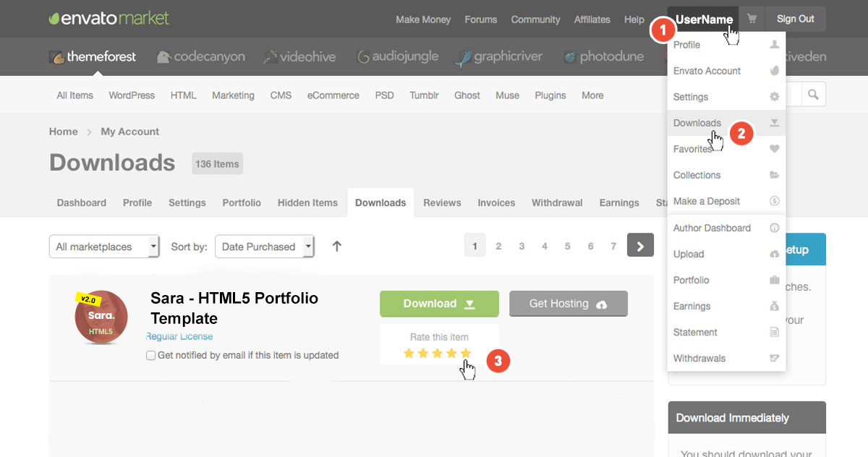Viewport: 868px width, 457px height.
Task: Rate the item five stars
Action: pyautogui.click(x=465, y=353)
